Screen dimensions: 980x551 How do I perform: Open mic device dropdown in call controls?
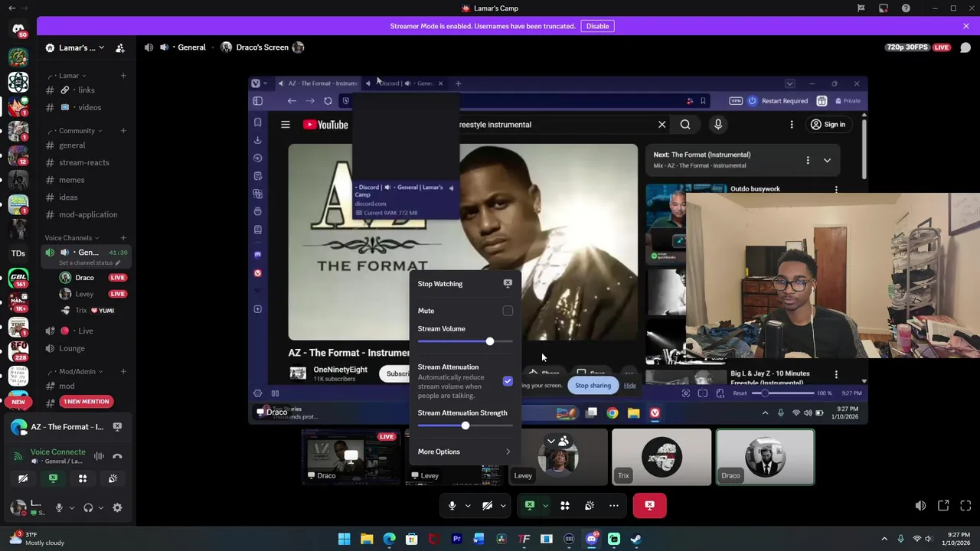tap(468, 505)
